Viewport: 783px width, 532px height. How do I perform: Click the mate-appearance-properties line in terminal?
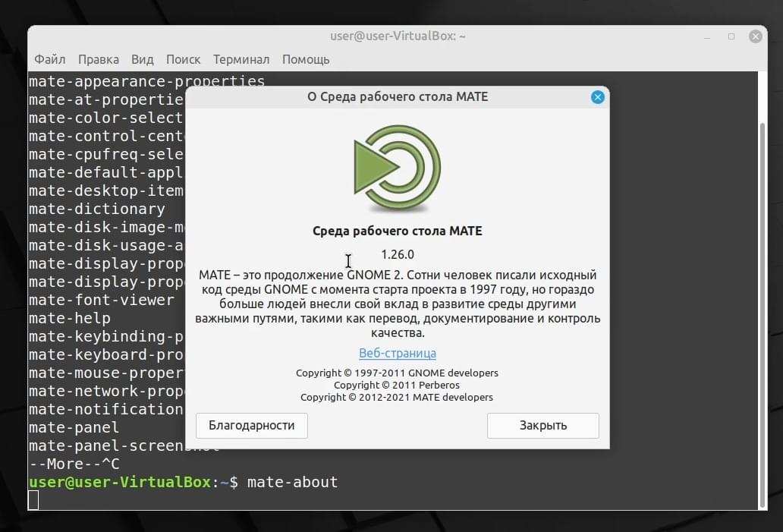(x=147, y=81)
